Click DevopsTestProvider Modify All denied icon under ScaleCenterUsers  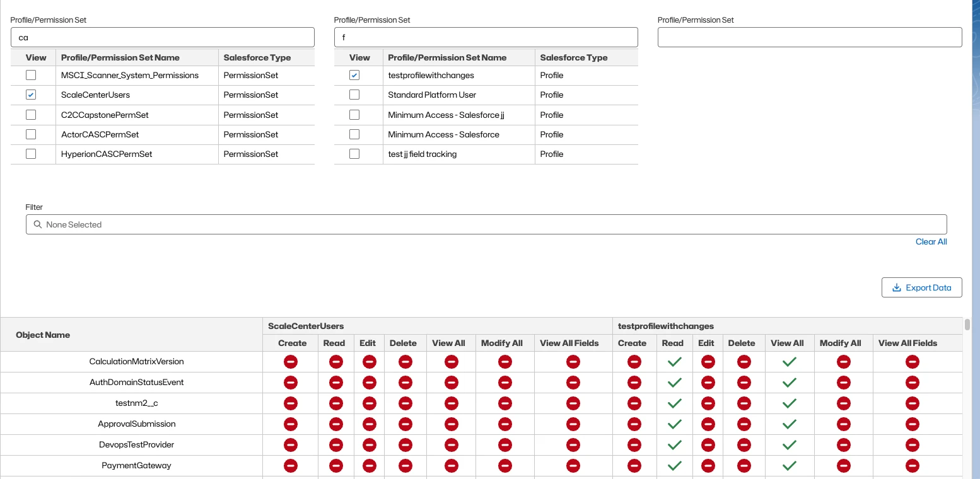coord(505,445)
